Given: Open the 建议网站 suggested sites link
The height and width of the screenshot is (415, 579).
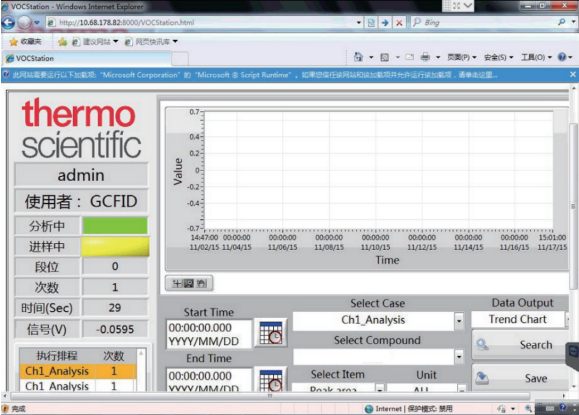Looking at the screenshot, I should [95, 42].
